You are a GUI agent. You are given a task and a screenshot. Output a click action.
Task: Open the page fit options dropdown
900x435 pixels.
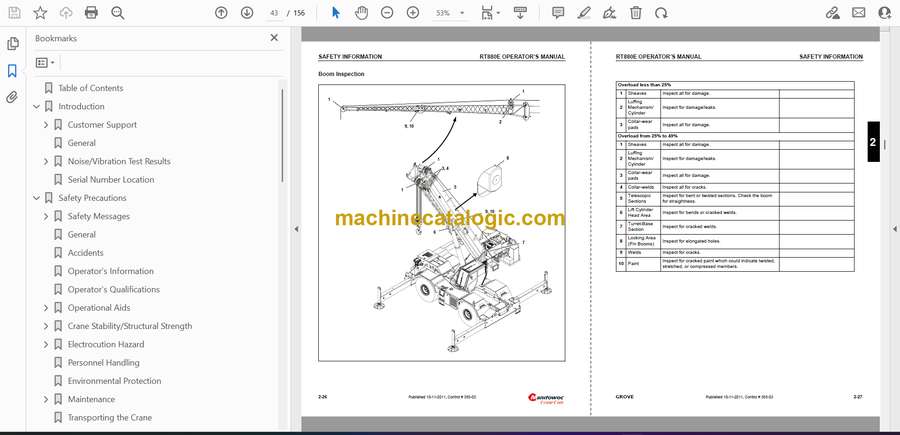pyautogui.click(x=491, y=13)
